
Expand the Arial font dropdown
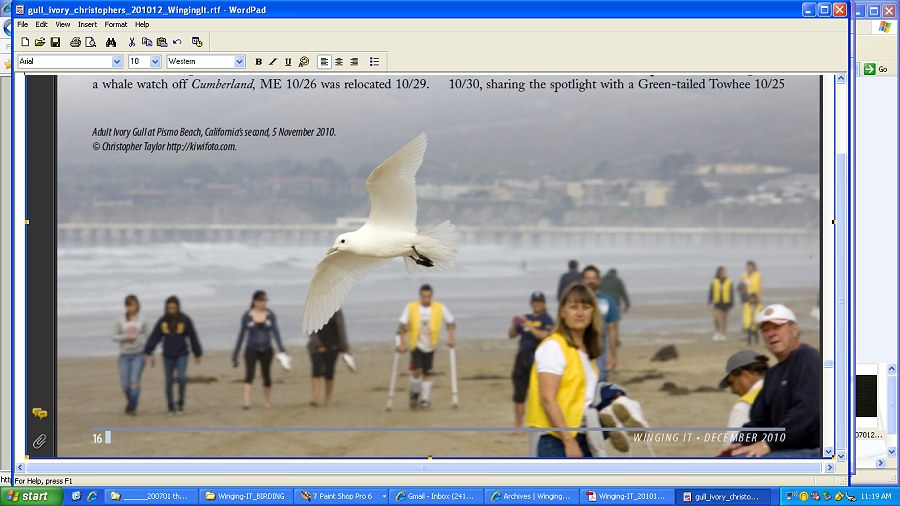117,62
